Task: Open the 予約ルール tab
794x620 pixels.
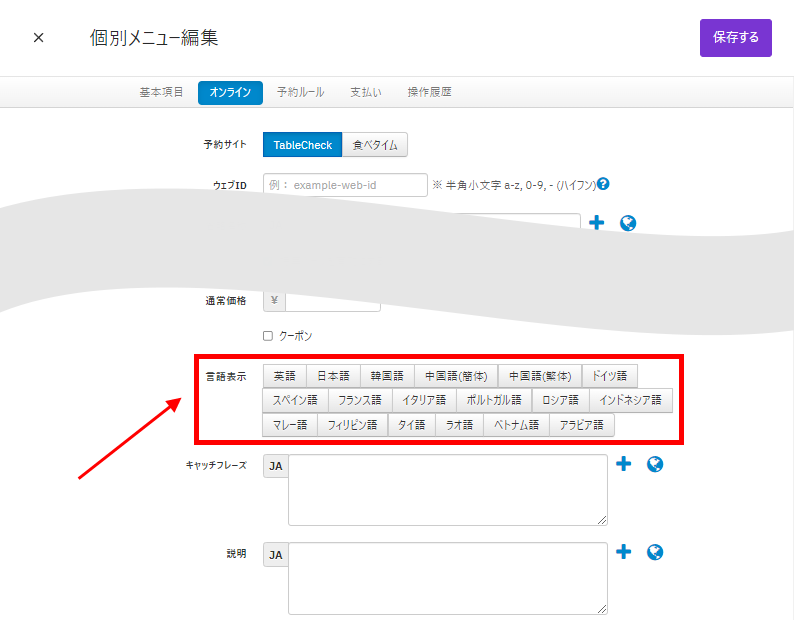Action: tap(300, 92)
